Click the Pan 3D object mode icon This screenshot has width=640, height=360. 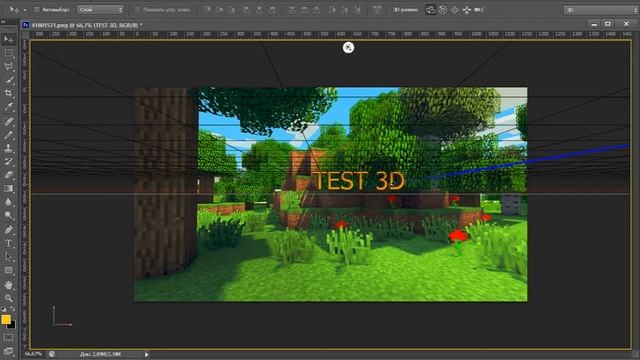click(455, 10)
